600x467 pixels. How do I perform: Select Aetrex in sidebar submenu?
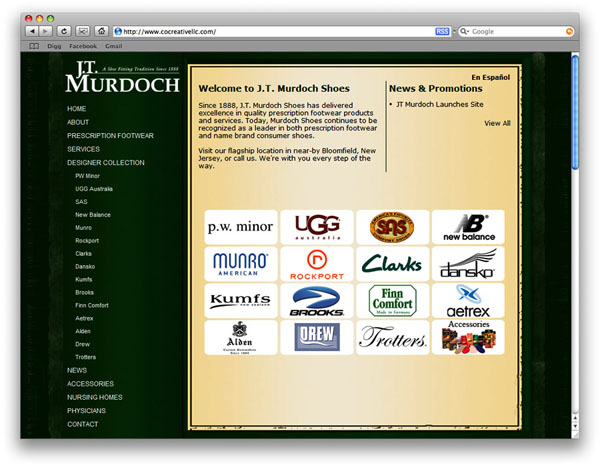point(84,318)
